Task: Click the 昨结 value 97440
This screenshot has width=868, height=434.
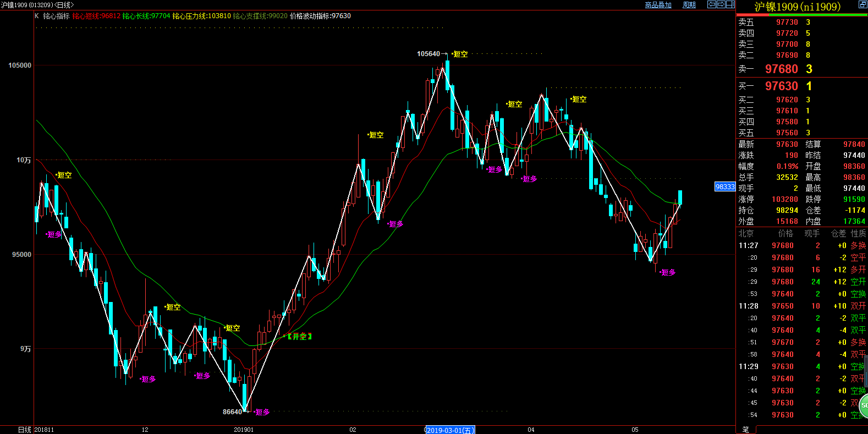Action: point(854,155)
